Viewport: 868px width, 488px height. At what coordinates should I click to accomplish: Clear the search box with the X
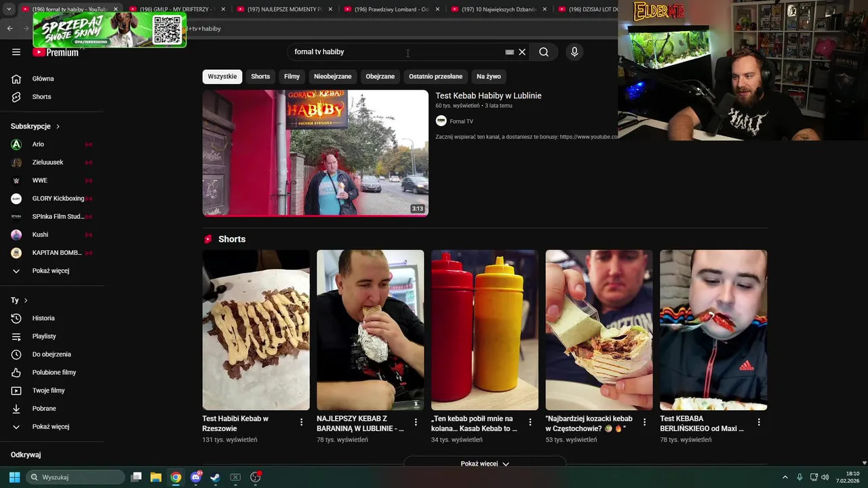[x=522, y=52]
